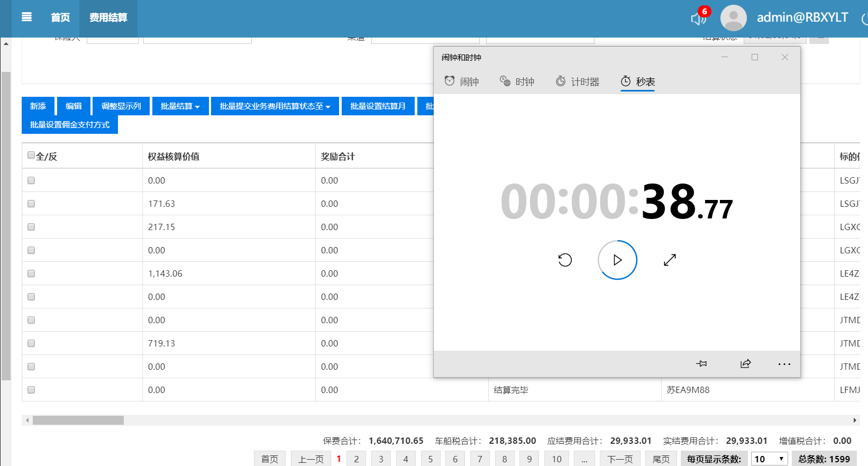Start the stopwatch with the play button
The height and width of the screenshot is (466, 868).
click(x=617, y=260)
